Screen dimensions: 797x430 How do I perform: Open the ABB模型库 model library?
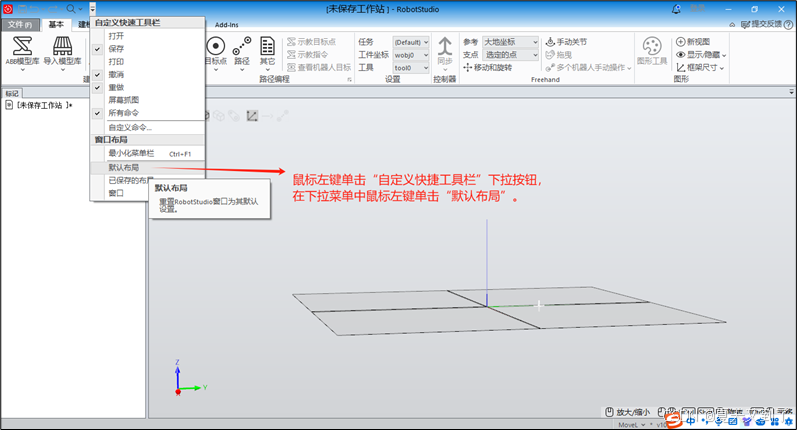click(22, 51)
